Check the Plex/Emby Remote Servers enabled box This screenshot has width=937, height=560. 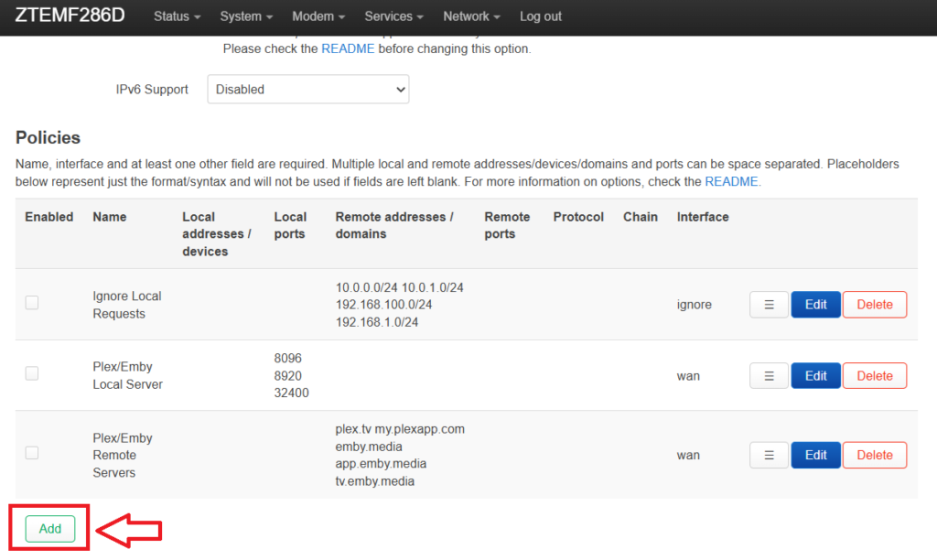click(x=32, y=453)
